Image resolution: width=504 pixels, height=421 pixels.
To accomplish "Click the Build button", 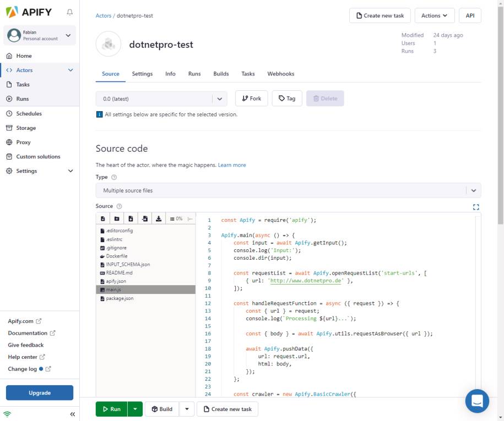I will (162, 409).
